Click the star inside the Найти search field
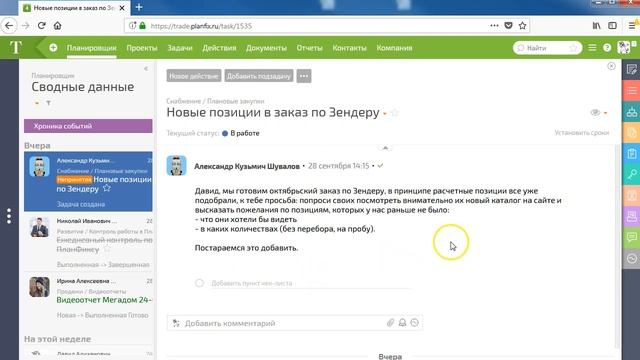The image size is (640, 360). click(x=573, y=48)
